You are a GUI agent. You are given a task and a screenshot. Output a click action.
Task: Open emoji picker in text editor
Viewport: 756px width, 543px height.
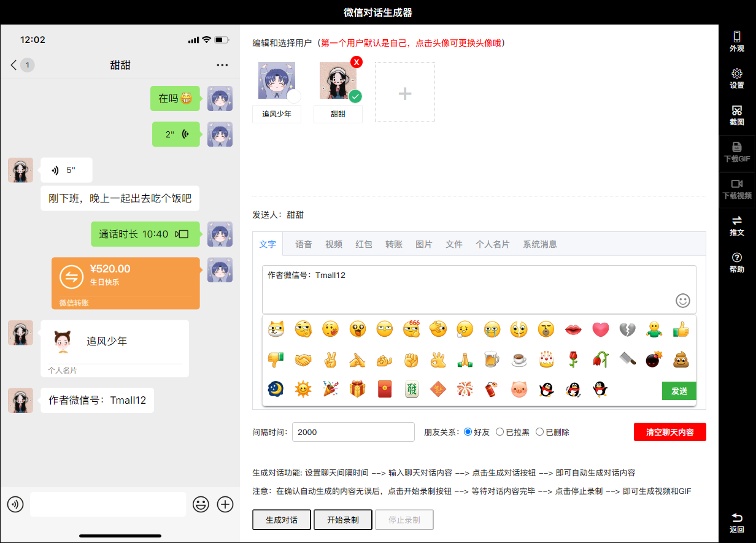tap(682, 301)
